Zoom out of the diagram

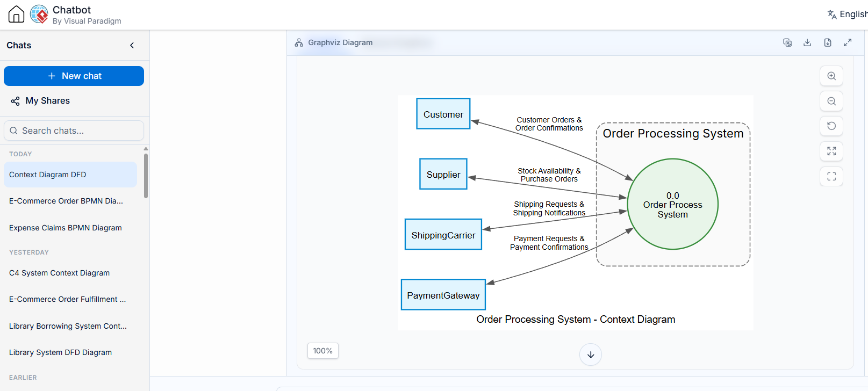coord(831,101)
